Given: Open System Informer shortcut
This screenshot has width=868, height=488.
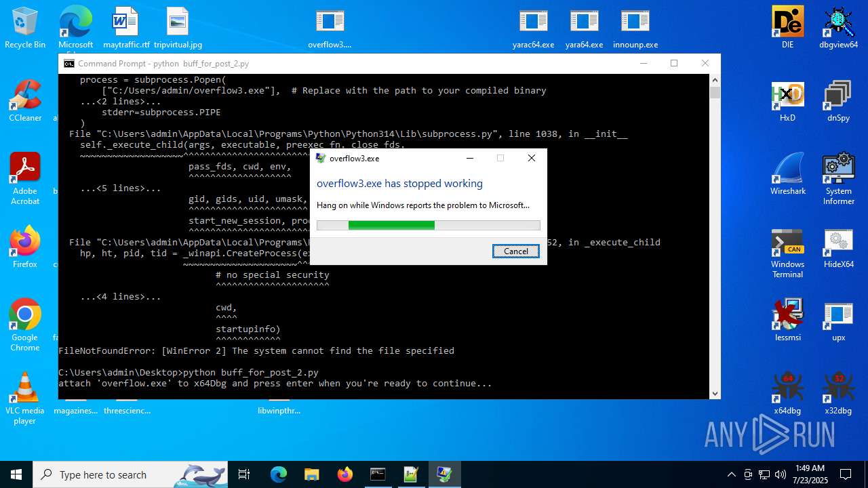Looking at the screenshot, I should 838,179.
